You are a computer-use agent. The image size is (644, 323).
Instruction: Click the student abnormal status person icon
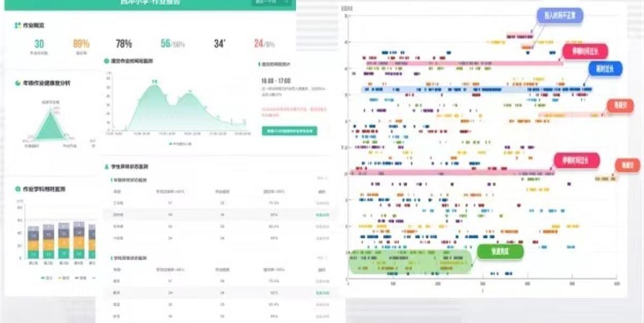click(x=106, y=167)
